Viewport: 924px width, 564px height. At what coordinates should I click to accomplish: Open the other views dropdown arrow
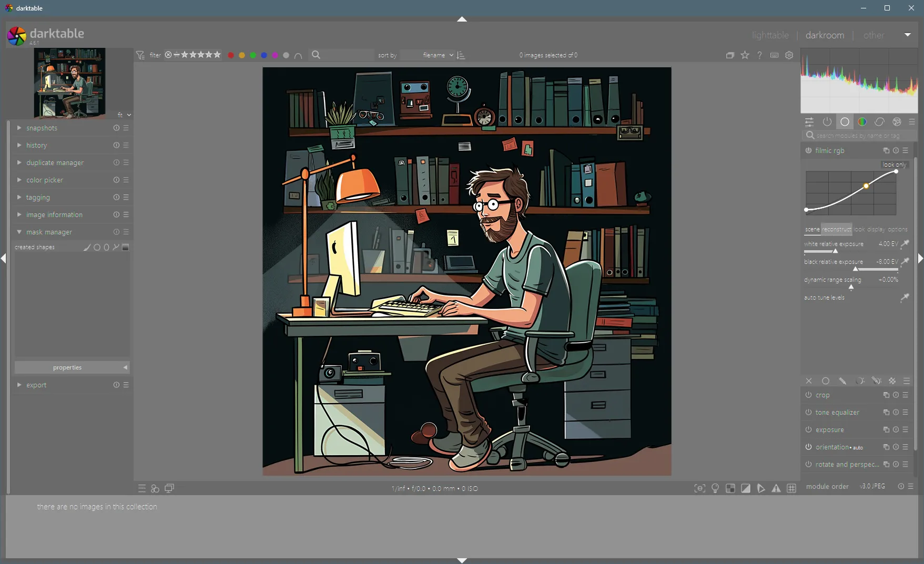(x=908, y=35)
